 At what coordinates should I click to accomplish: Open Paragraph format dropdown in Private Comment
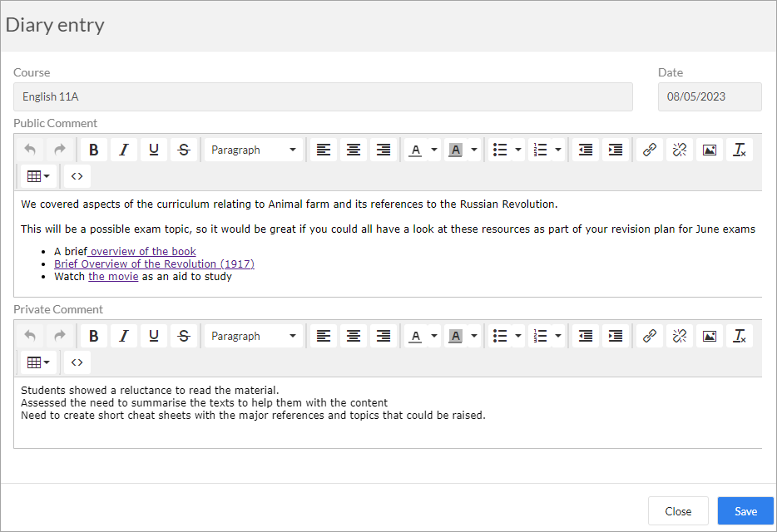tap(253, 336)
